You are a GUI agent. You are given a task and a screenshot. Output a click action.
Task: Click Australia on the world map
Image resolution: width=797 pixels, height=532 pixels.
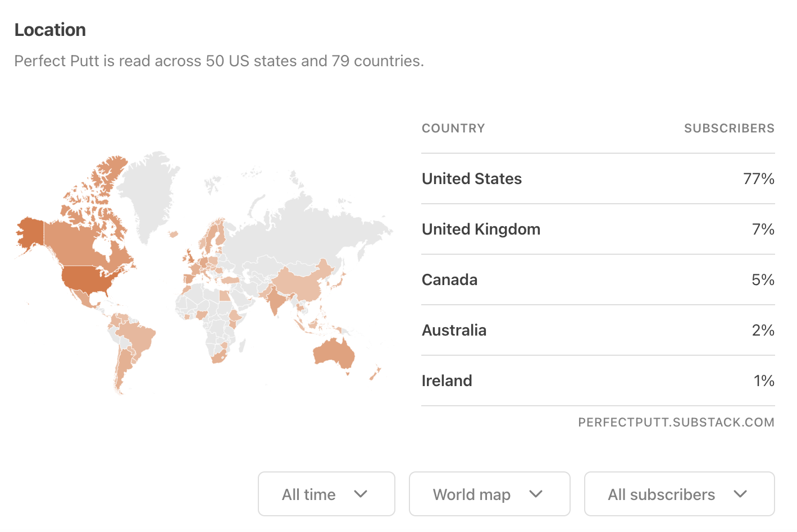[x=333, y=355]
